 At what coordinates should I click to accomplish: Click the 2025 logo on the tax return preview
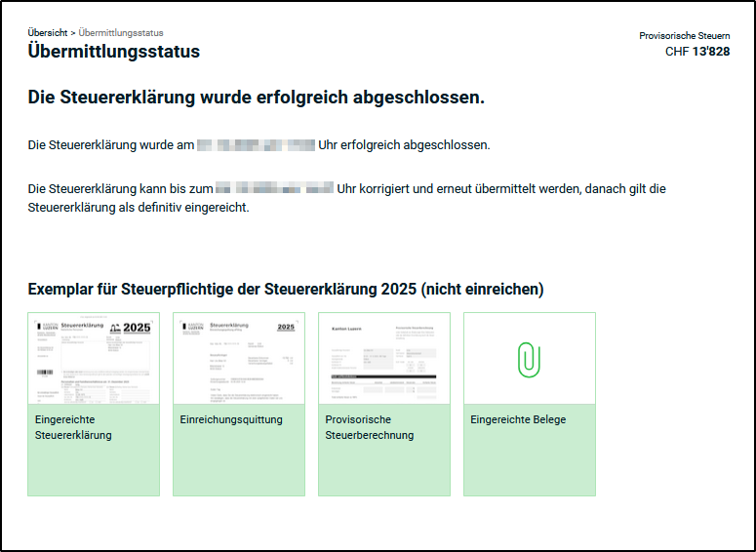click(x=136, y=328)
